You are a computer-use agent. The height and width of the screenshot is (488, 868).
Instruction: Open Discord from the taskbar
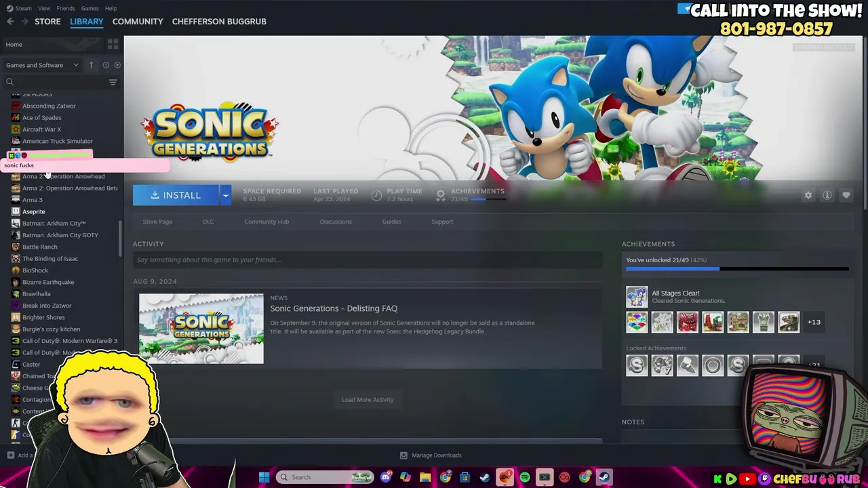tap(386, 477)
